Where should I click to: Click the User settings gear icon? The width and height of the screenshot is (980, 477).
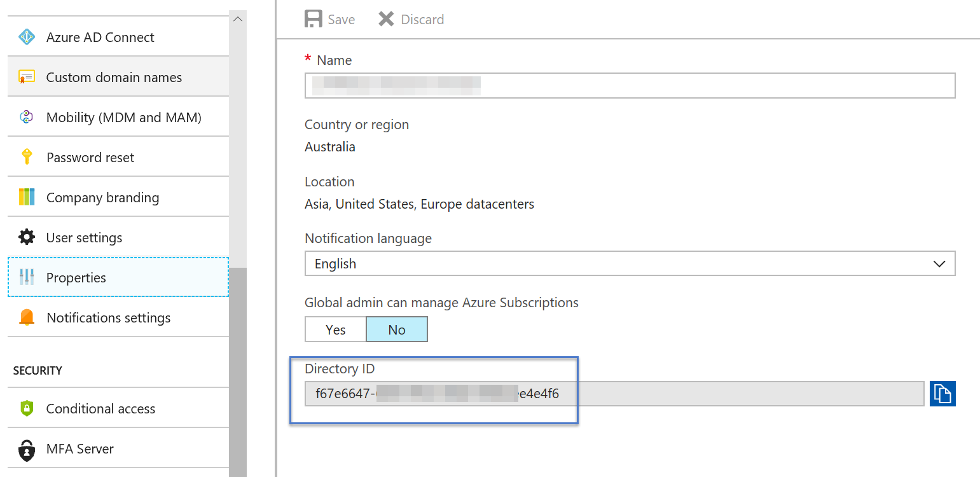point(27,237)
